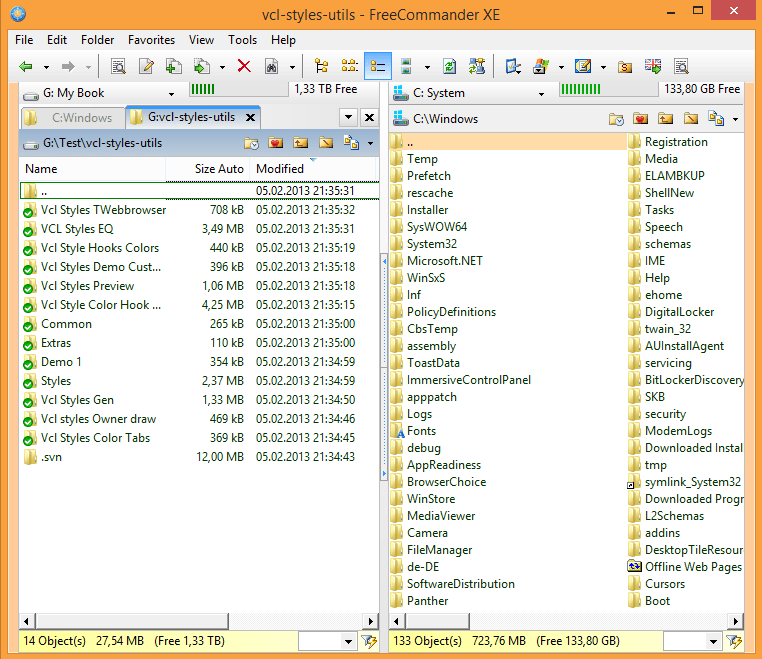Open the Tools menu
This screenshot has height=659, width=762.
click(242, 40)
